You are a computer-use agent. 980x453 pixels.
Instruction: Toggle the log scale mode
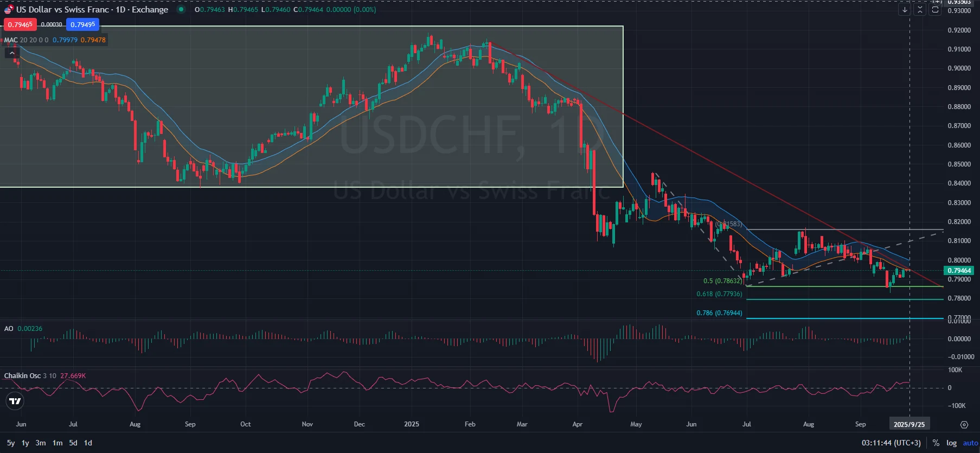951,443
